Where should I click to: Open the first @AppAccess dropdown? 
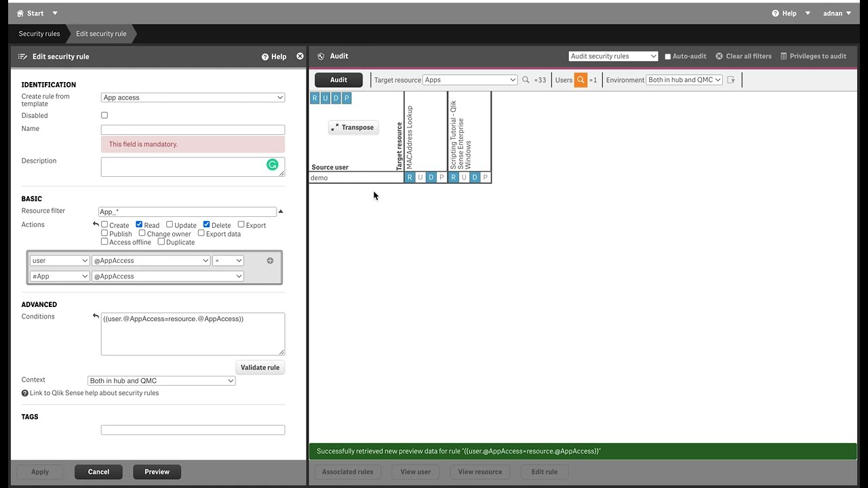151,261
